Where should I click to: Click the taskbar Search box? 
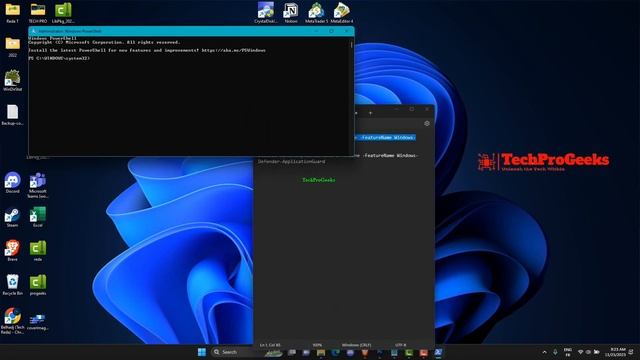click(247, 352)
